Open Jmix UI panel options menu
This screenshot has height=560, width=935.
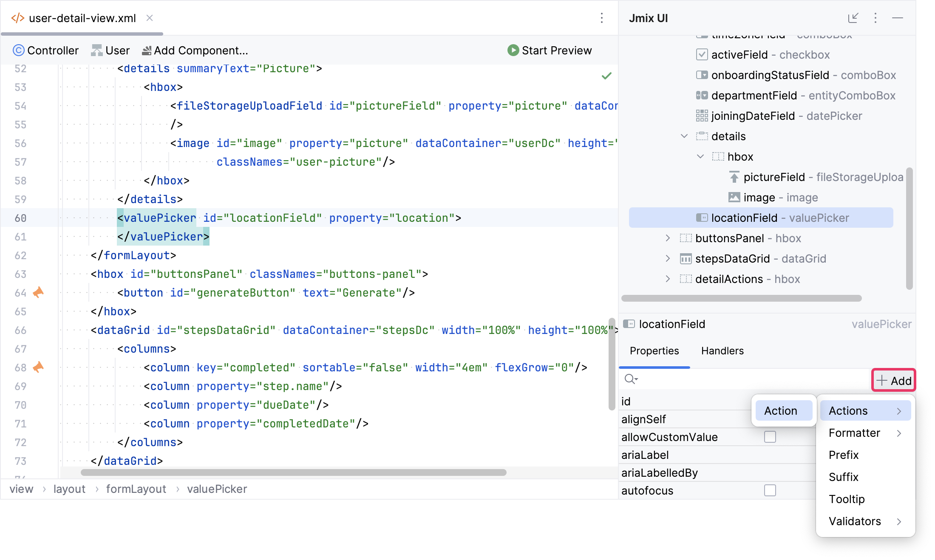[x=875, y=18]
